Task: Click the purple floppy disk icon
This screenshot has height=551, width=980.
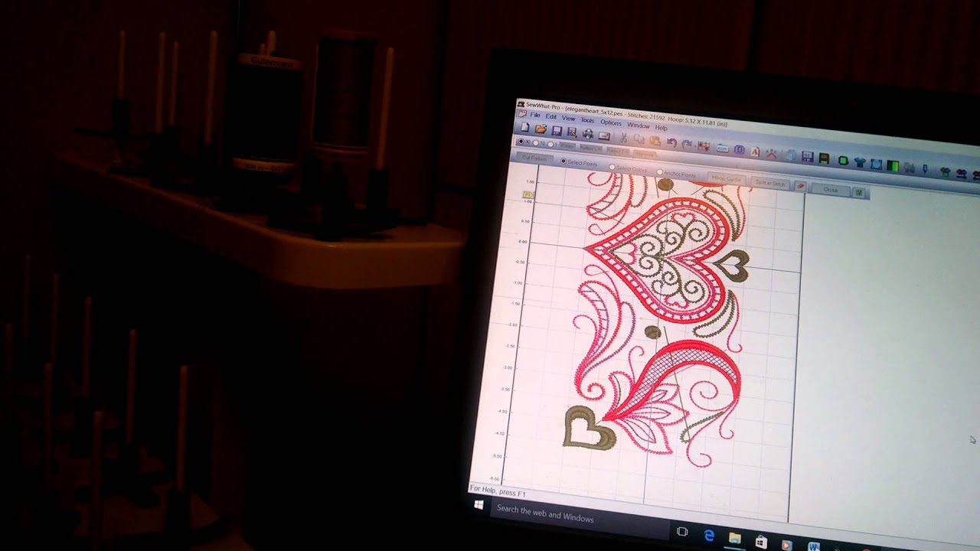Action: [x=807, y=156]
